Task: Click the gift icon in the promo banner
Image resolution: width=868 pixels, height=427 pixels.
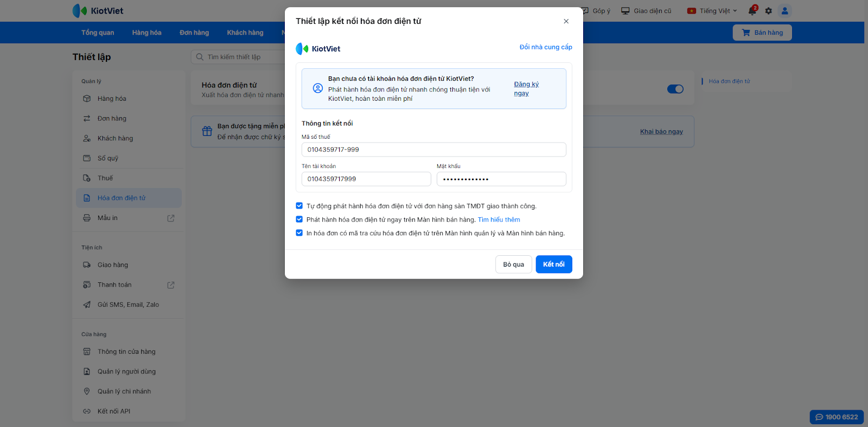Action: pyautogui.click(x=207, y=131)
